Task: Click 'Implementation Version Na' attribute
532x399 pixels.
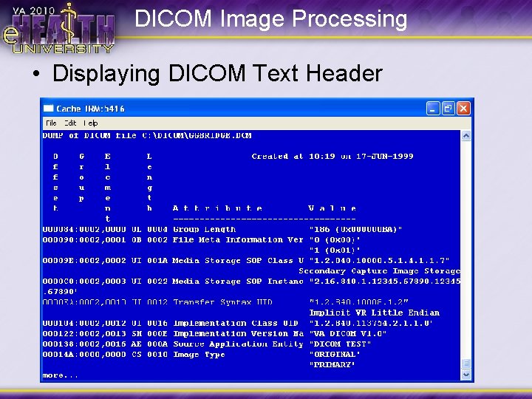Action: coord(238,333)
